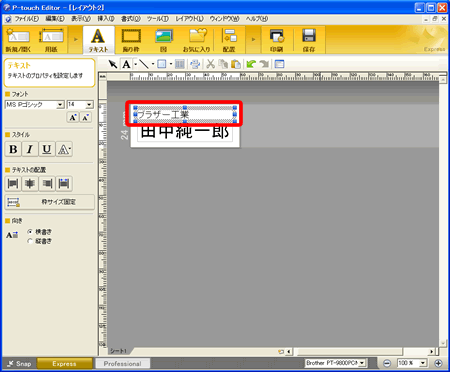Screen dimensions: 450x372
Task: Open the Image (図) insert tool
Action: coord(163,40)
